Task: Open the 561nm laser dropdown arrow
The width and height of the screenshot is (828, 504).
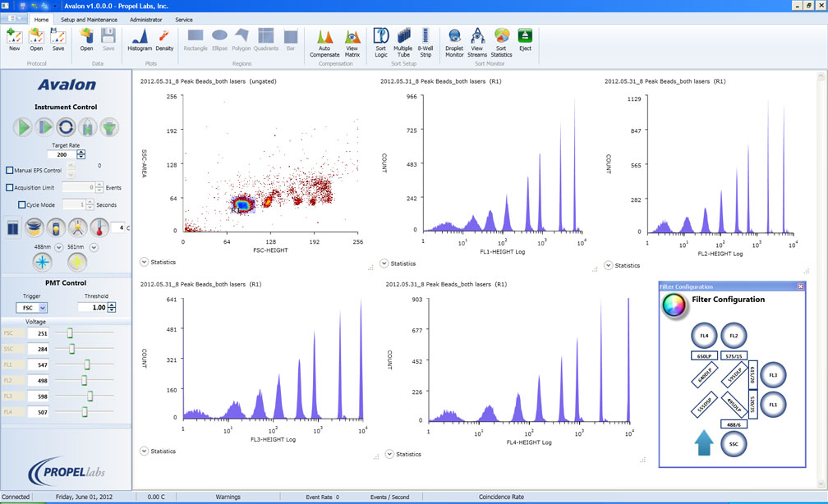Action: point(94,247)
